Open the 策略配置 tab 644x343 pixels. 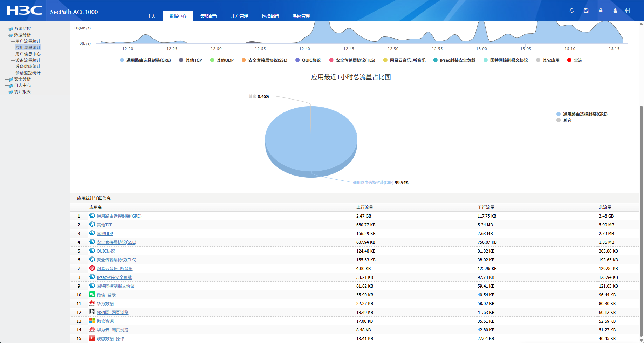tap(209, 16)
